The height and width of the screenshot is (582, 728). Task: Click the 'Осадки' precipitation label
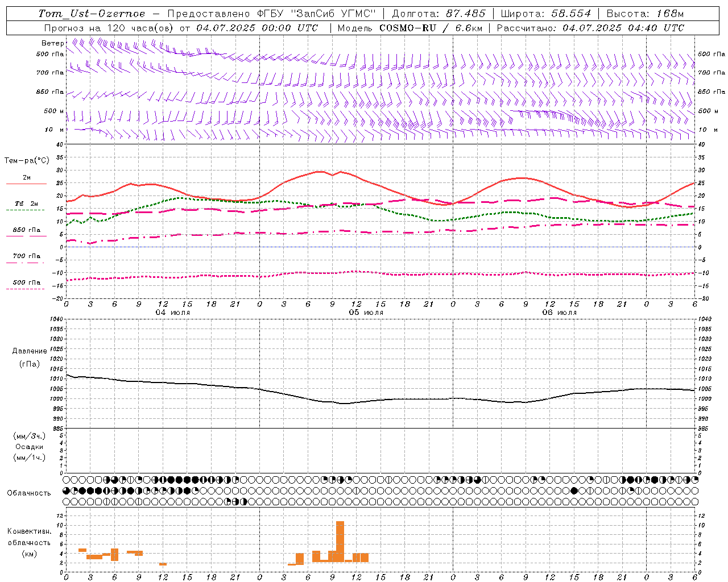coord(30,447)
